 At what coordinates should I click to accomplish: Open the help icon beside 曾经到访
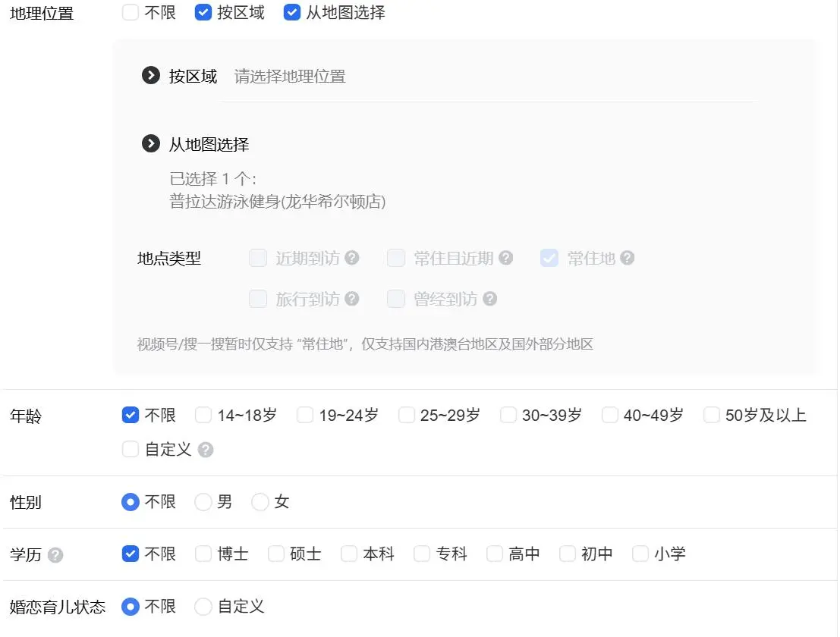[491, 299]
